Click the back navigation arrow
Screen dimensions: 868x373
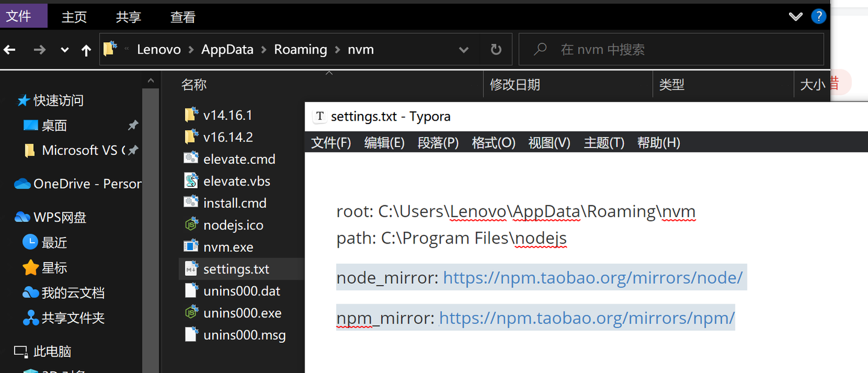click(10, 49)
